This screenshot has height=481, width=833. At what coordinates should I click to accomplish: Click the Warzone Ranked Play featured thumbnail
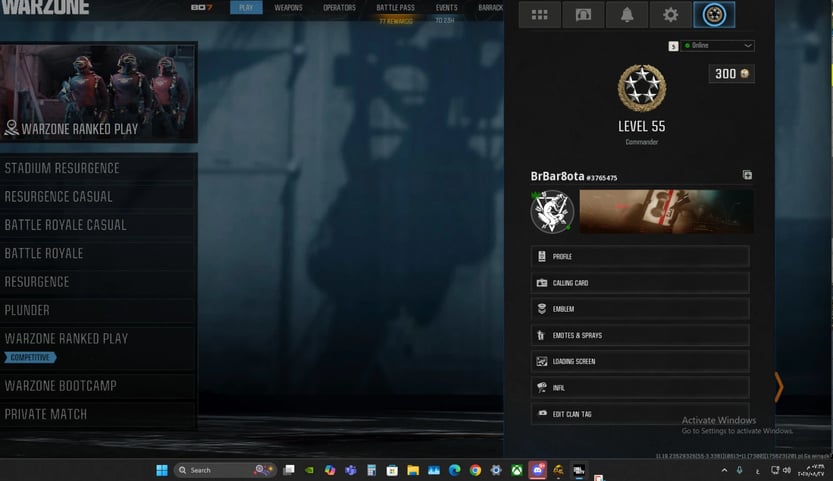tap(98, 92)
